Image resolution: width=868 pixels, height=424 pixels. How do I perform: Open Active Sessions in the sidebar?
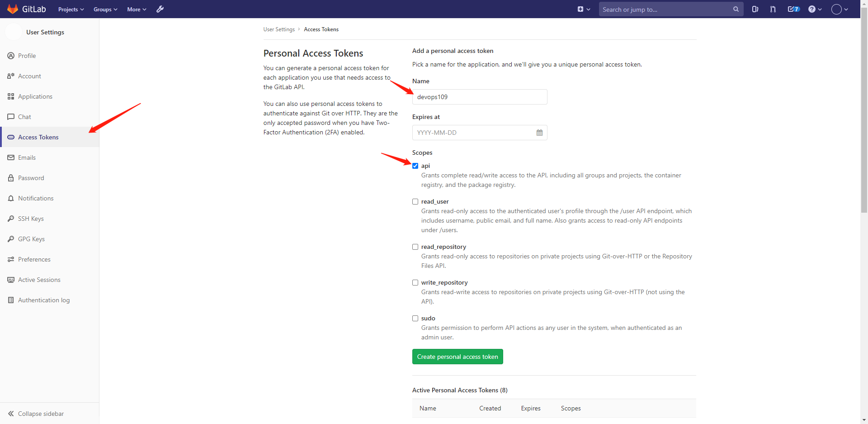(39, 280)
